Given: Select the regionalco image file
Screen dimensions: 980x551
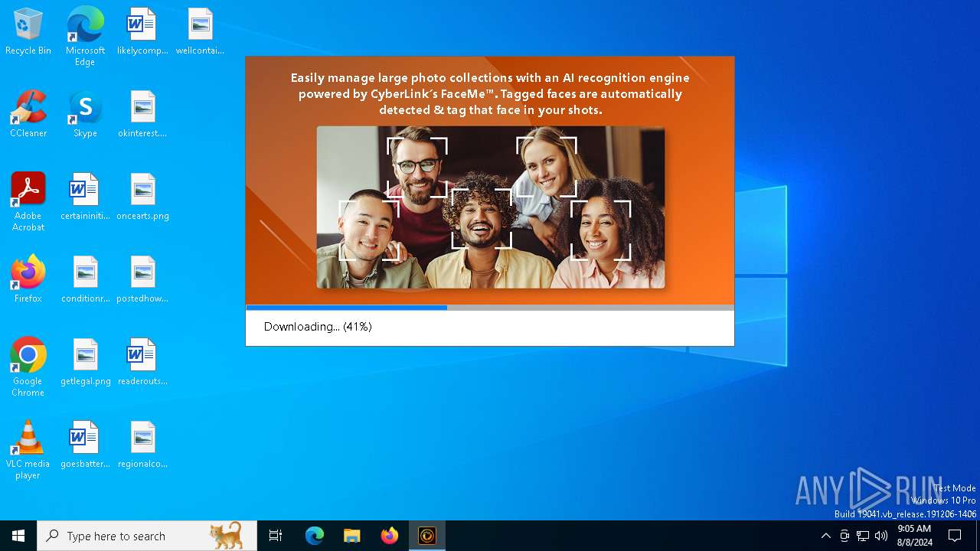Looking at the screenshot, I should pos(142,445).
